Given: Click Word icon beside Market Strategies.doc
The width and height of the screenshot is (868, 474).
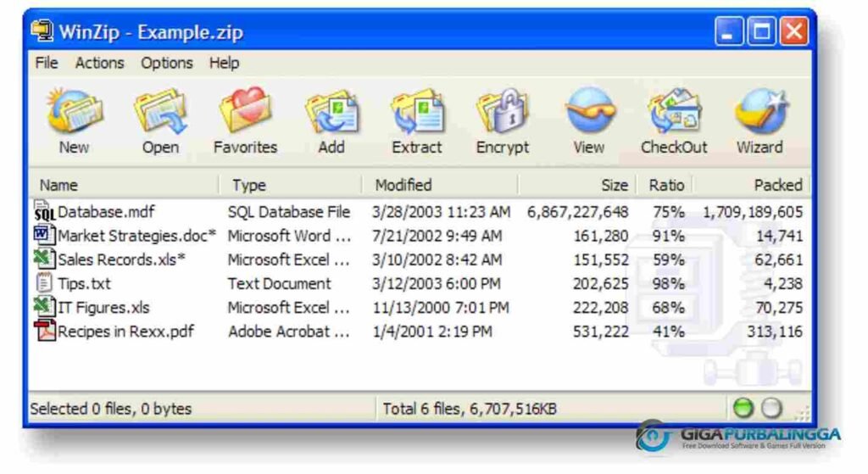Looking at the screenshot, I should point(44,235).
